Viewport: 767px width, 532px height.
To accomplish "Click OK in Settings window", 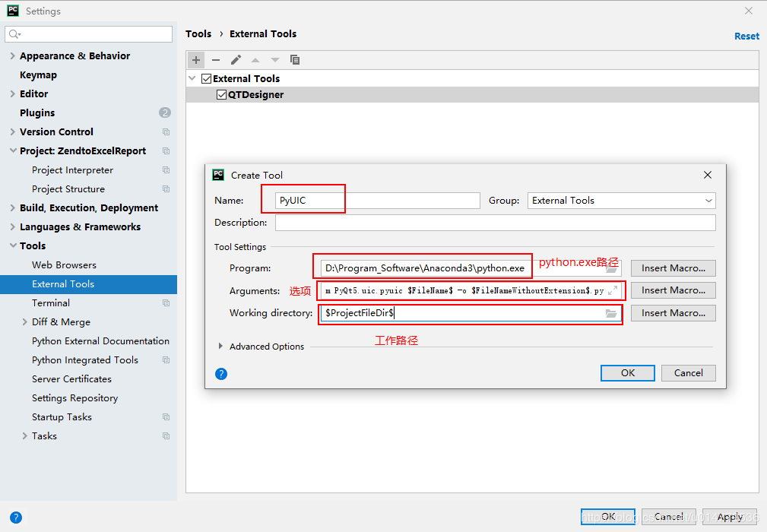I will [608, 517].
